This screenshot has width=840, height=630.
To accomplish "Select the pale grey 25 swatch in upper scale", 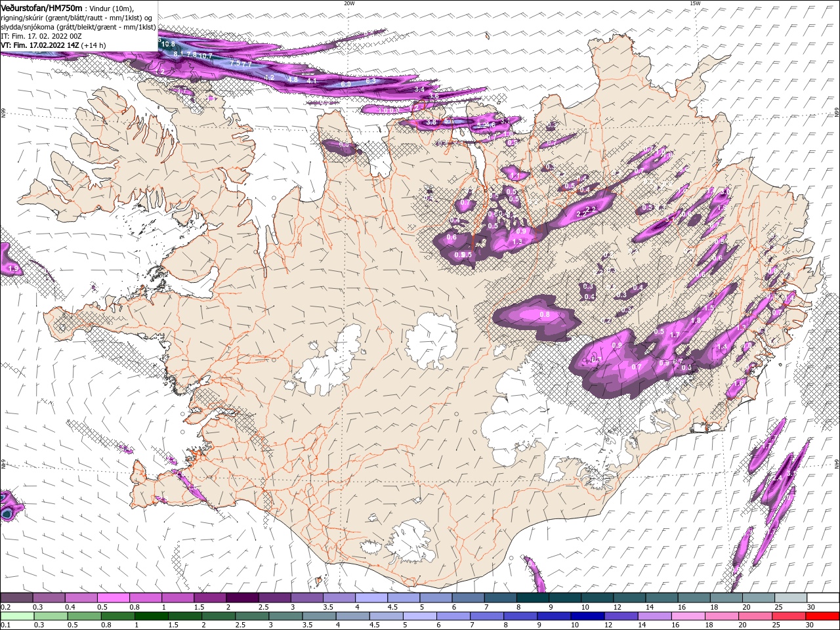I will click(x=791, y=598).
